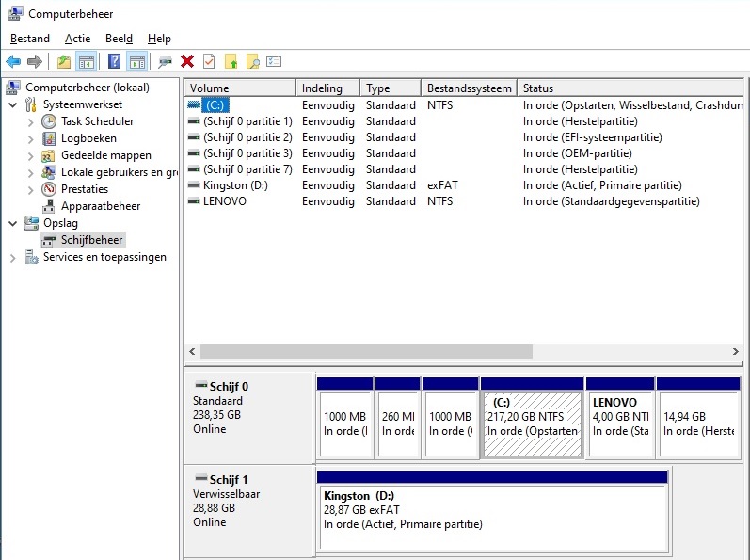The height and width of the screenshot is (560, 750).
Task: Toggle the show/hide console tree icon
Action: point(87,62)
